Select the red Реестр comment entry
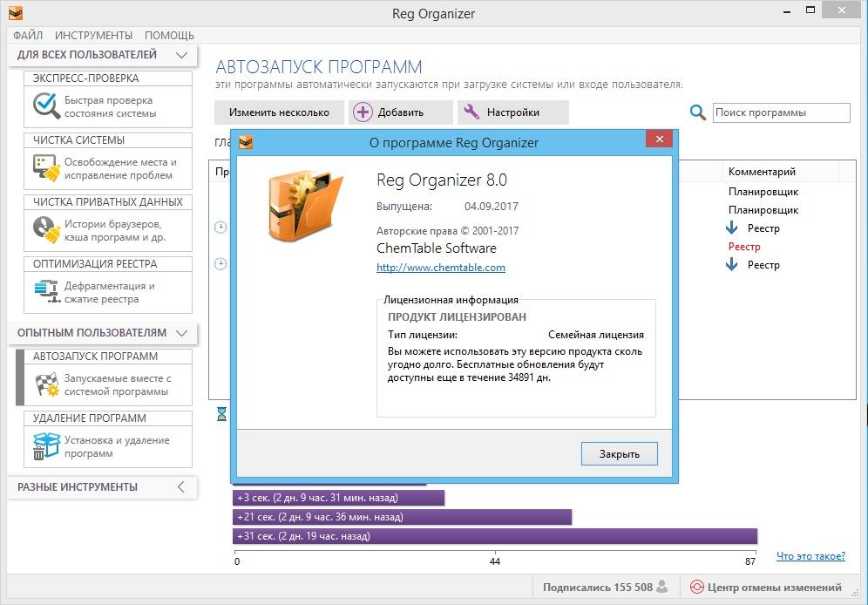868x605 pixels. tap(744, 247)
